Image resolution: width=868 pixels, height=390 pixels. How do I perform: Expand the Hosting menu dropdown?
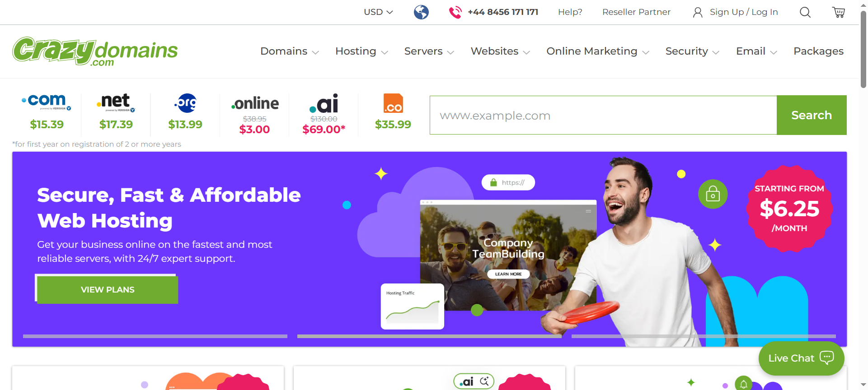(x=361, y=51)
